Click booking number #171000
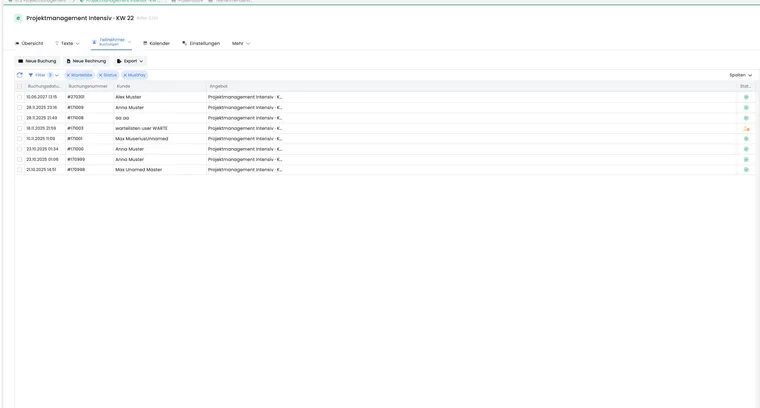Viewport: 760px width, 408px height. (x=75, y=149)
